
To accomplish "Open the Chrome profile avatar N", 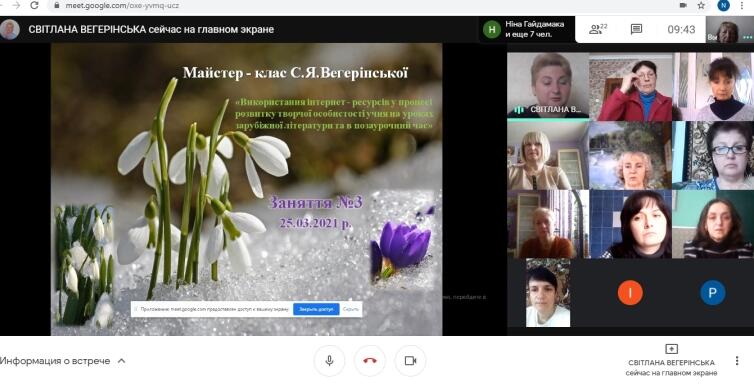I will click(723, 5).
